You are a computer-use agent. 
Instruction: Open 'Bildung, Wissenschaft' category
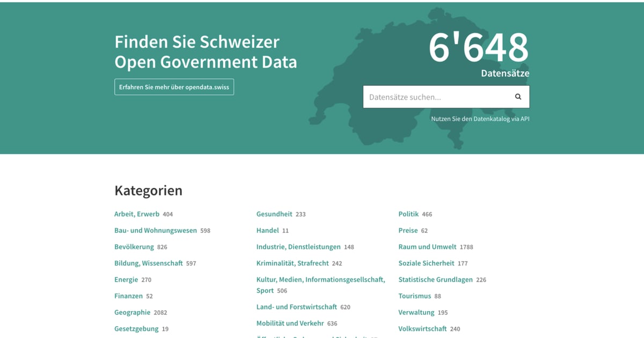[149, 263]
